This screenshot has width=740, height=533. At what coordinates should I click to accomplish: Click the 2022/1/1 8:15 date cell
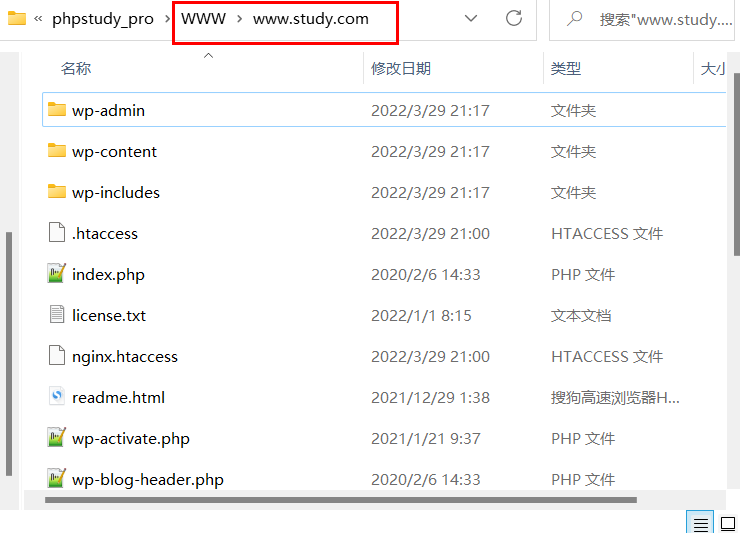click(x=421, y=315)
